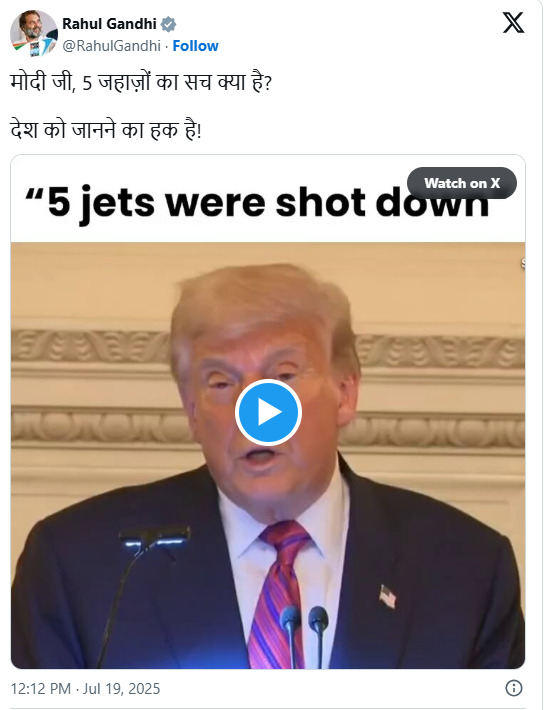Open the @RahulGandhi handle link
Image resolution: width=544 pixels, height=710 pixels.
click(x=111, y=46)
